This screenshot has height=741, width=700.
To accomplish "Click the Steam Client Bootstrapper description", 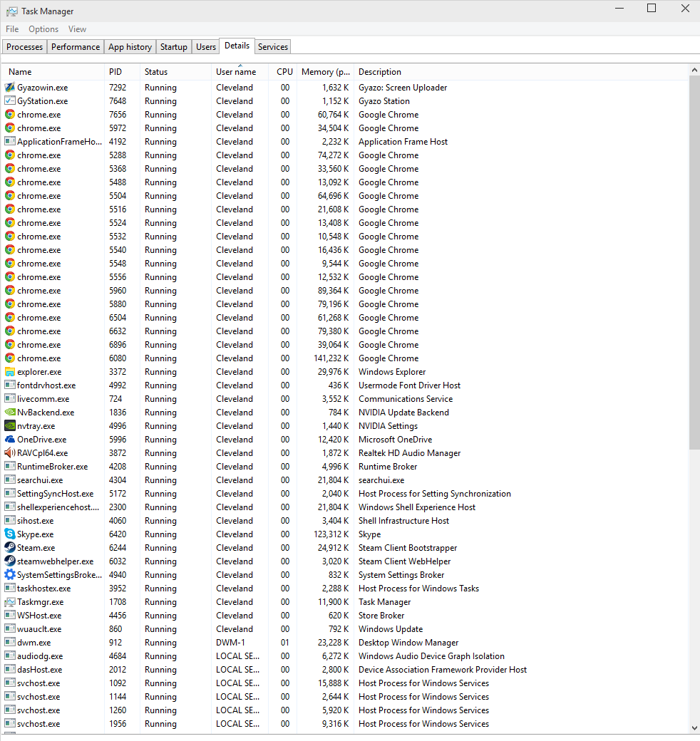I will click(x=408, y=548).
